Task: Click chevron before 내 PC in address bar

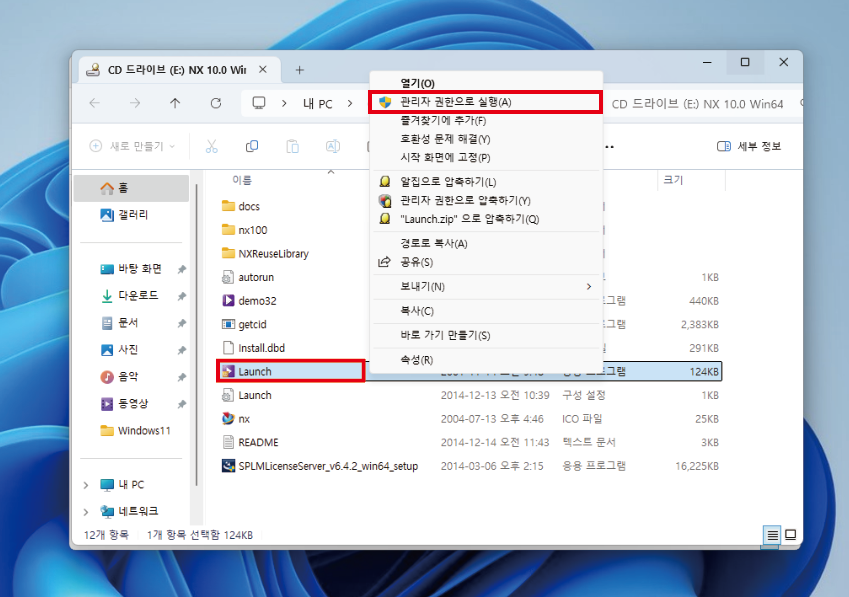Action: [284, 103]
